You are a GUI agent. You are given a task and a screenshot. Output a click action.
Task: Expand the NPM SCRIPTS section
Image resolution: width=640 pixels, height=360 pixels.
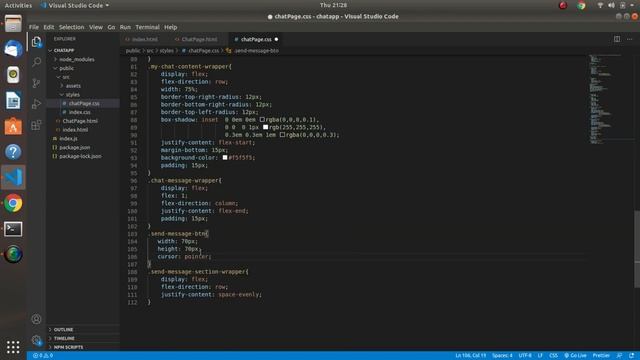(68, 347)
